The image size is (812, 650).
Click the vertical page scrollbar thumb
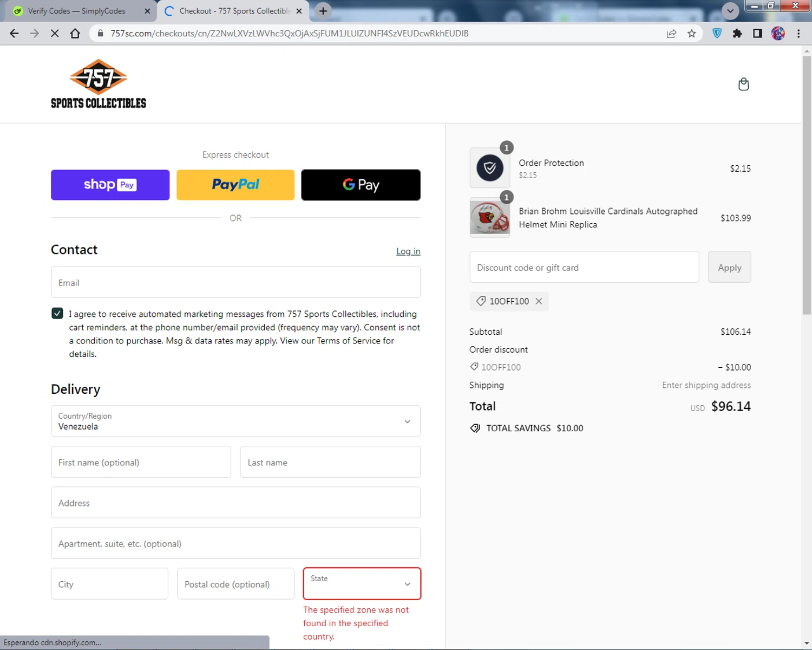(x=807, y=185)
